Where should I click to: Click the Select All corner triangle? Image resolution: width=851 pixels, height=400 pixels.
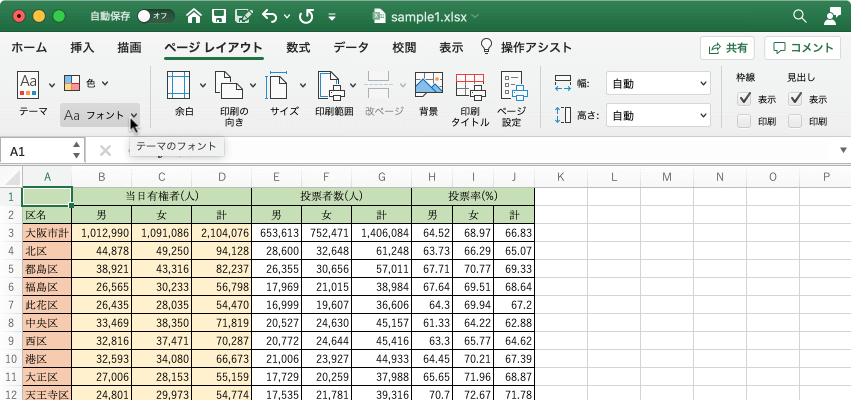point(12,176)
